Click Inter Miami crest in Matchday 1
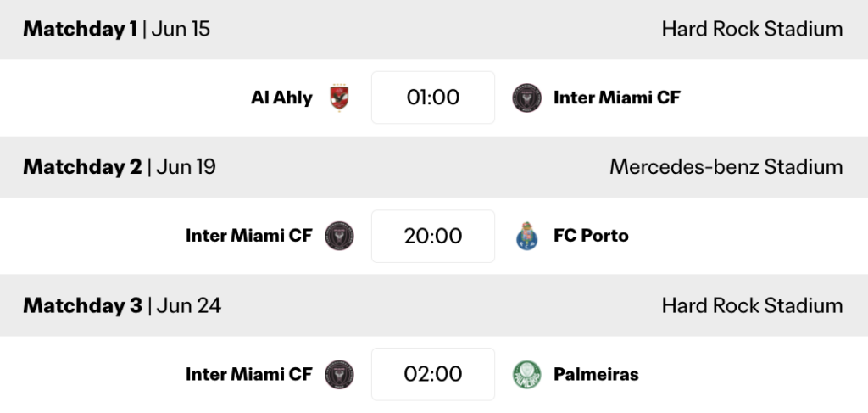This screenshot has height=413, width=868. pos(526,98)
